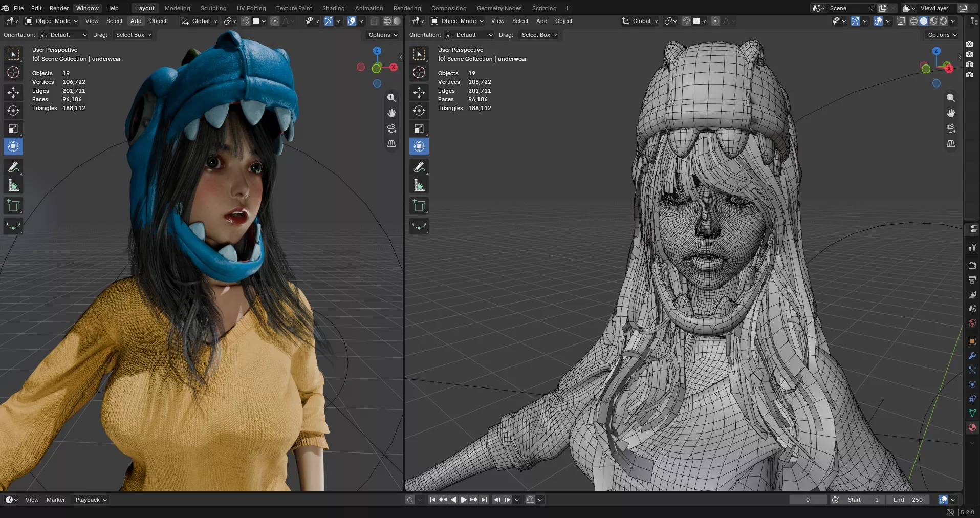Switch right viewport to solid shading
The height and width of the screenshot is (518, 980).
[924, 21]
